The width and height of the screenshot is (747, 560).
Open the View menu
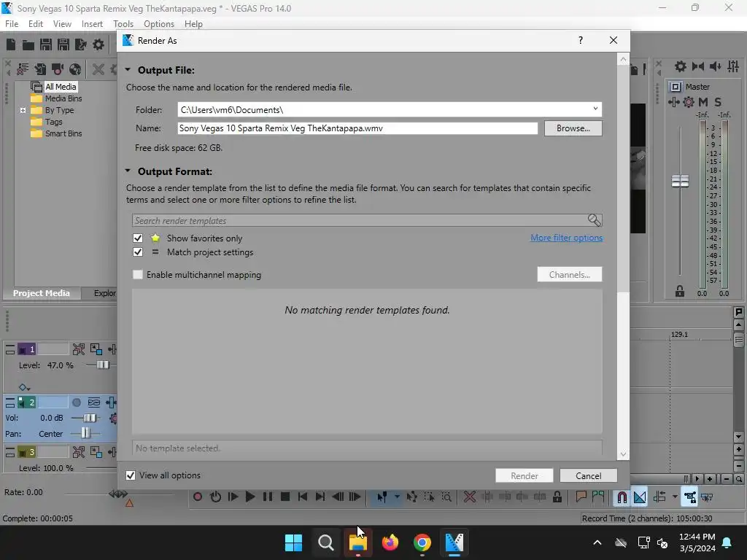pos(62,24)
